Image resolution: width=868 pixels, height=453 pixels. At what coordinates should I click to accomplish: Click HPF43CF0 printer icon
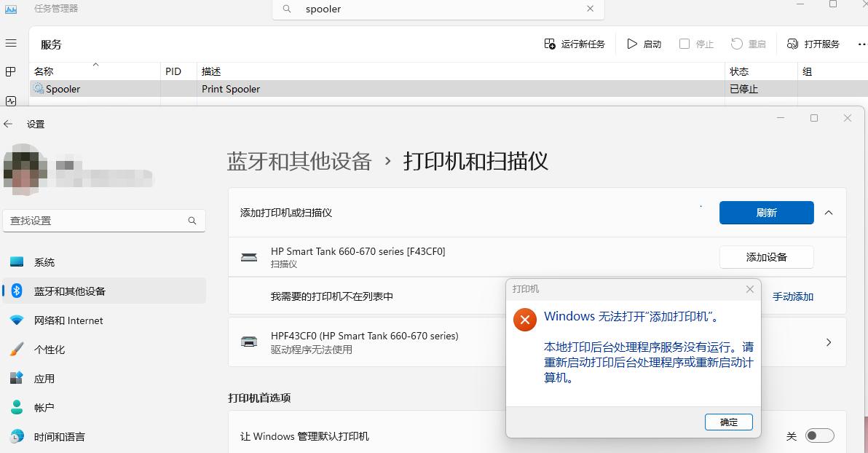[x=249, y=342]
